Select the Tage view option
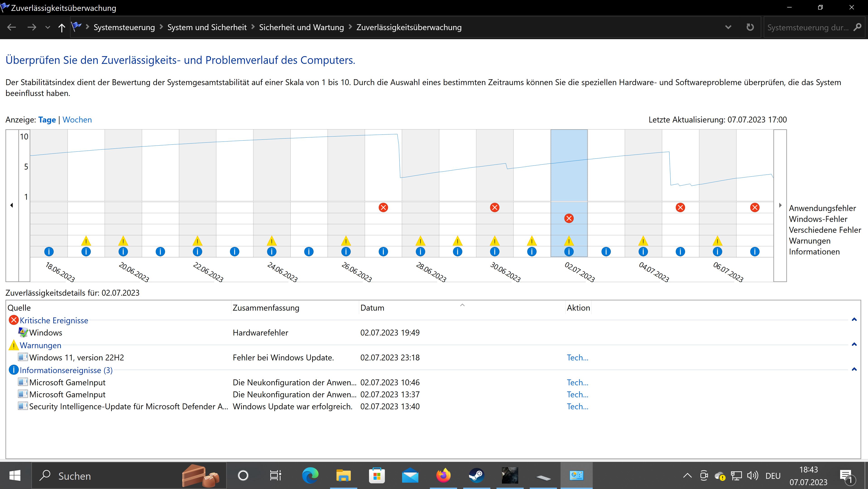The width and height of the screenshot is (868, 489). [47, 120]
